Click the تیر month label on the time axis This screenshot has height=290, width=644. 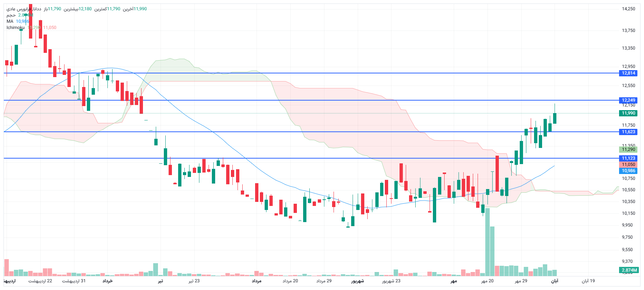(160, 281)
